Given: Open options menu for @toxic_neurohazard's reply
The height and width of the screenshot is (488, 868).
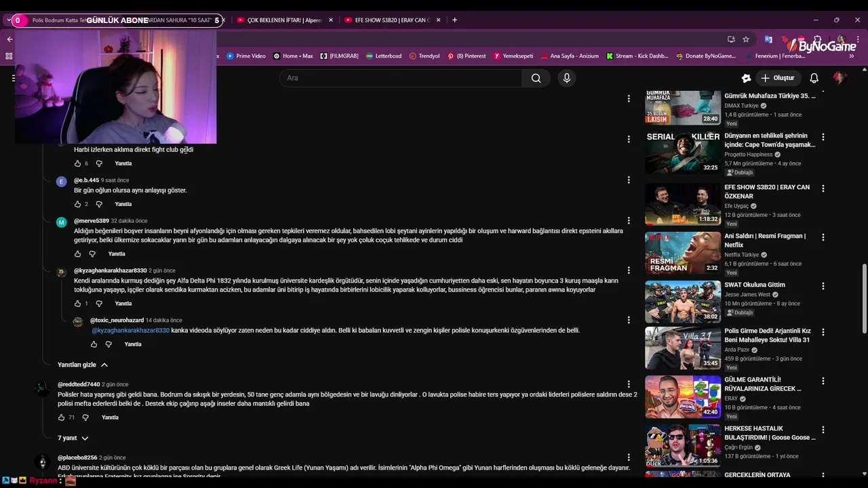Looking at the screenshot, I should tap(629, 320).
